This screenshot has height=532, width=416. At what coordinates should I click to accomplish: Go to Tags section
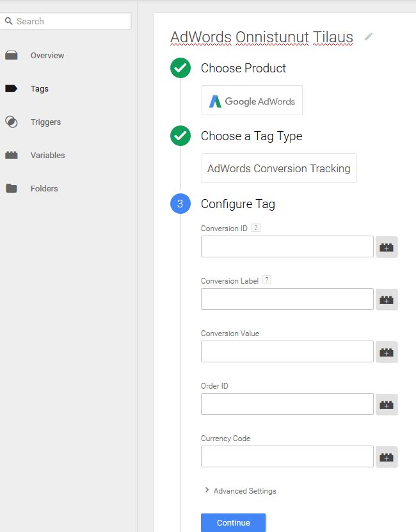(x=40, y=88)
